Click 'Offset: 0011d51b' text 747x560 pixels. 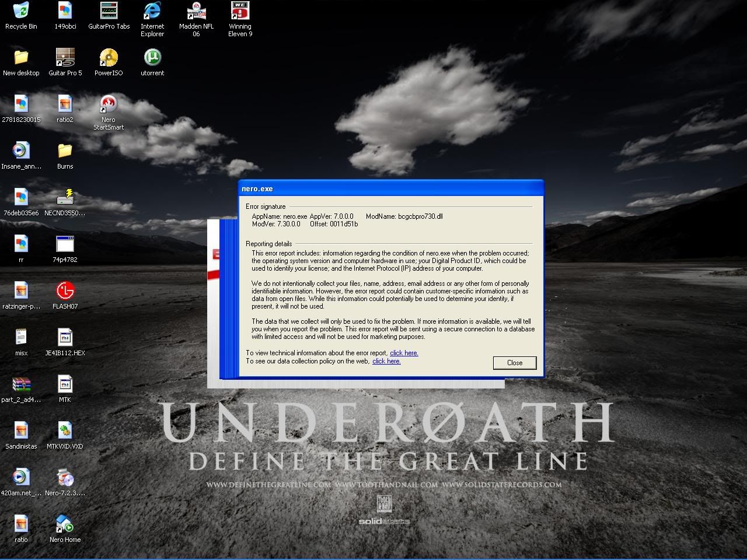click(334, 224)
